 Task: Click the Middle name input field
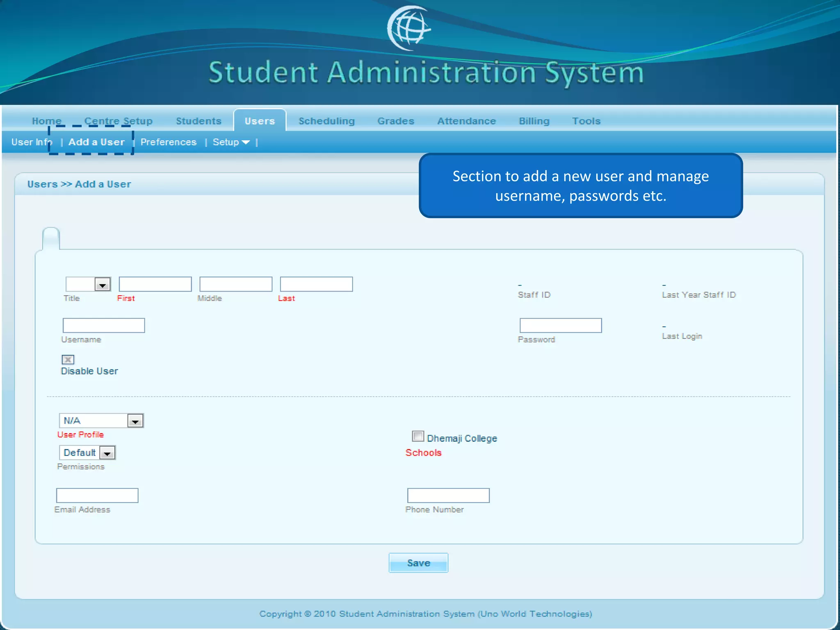236,284
